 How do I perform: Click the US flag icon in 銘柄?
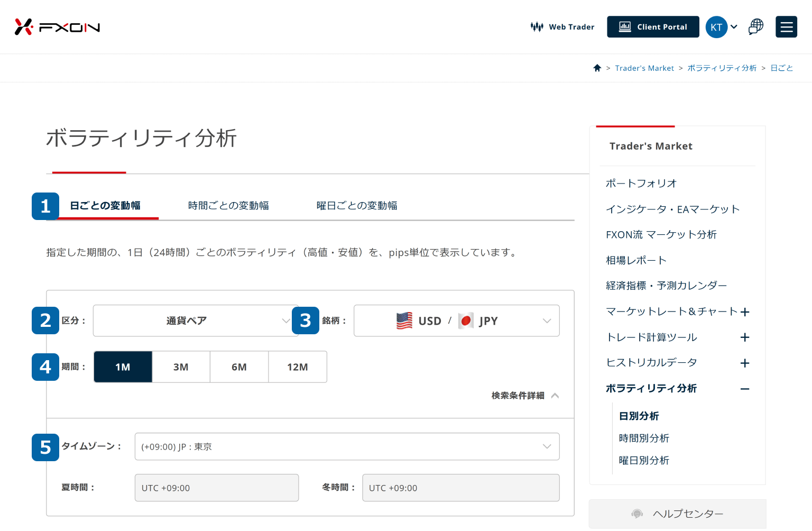[404, 321]
